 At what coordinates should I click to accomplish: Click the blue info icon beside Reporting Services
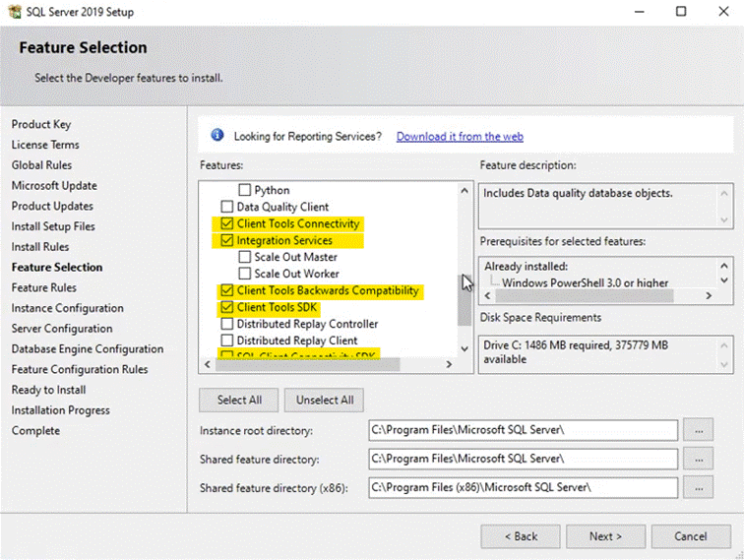point(217,135)
